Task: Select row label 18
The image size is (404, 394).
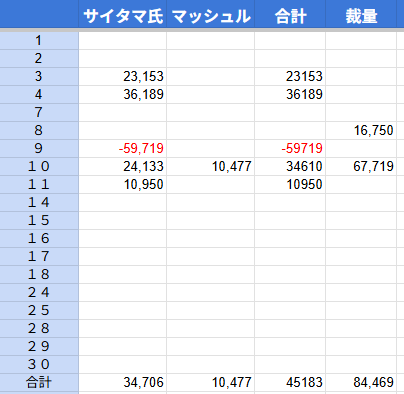Action: tap(39, 275)
